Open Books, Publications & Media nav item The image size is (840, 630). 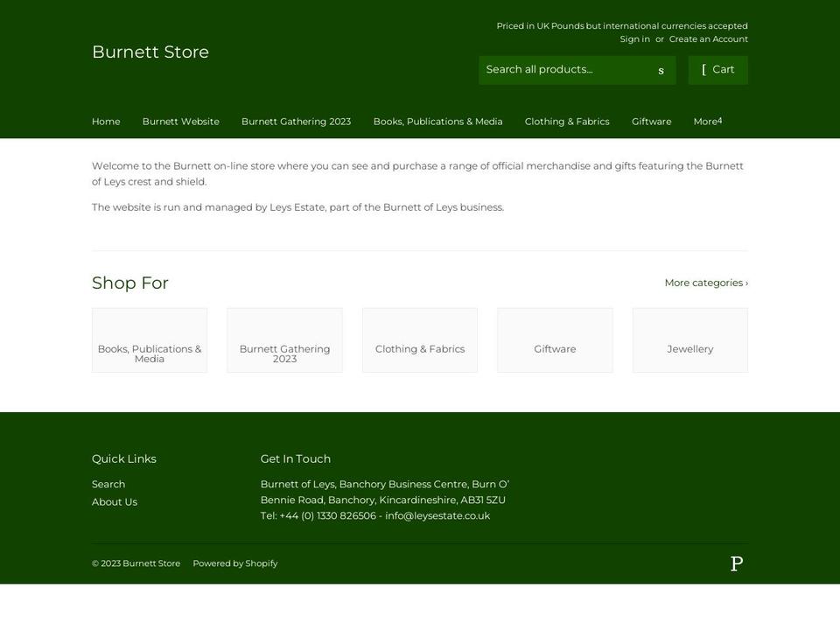click(437, 122)
